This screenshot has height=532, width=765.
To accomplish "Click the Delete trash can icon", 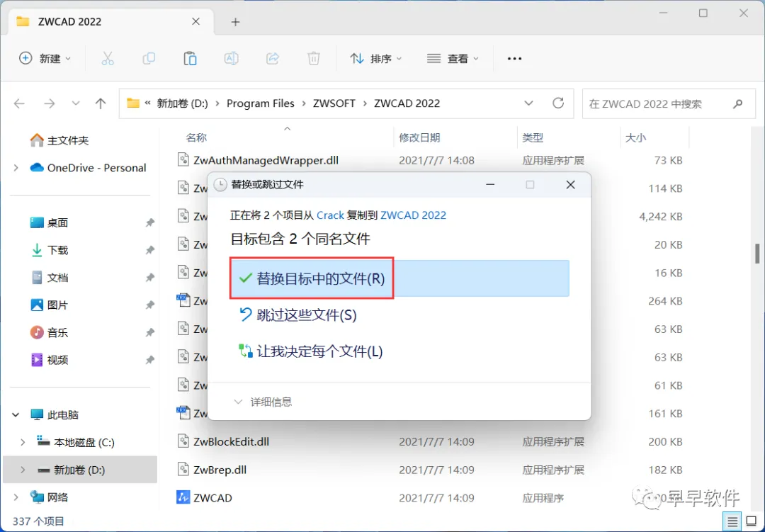I will [x=314, y=59].
